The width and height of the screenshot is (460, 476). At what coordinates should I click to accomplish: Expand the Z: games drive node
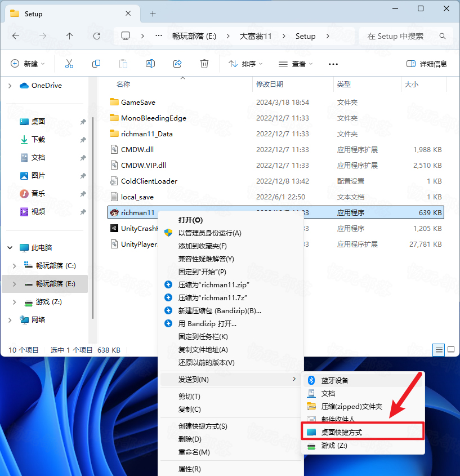(14, 302)
